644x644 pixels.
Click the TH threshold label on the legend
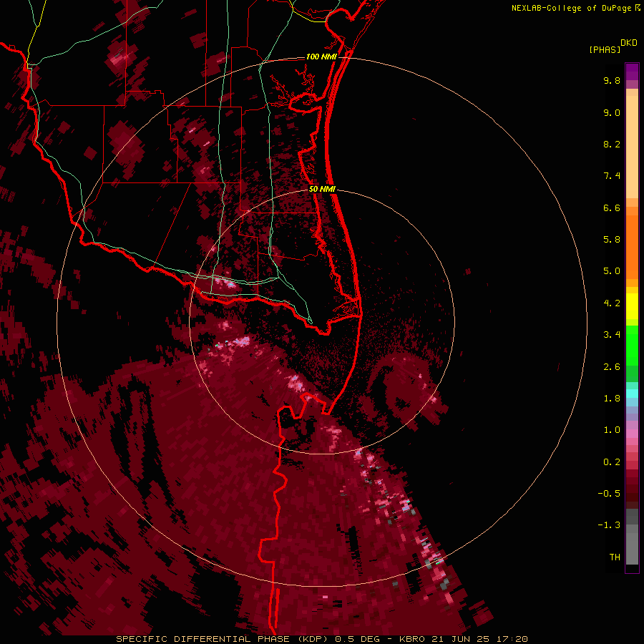pos(615,557)
